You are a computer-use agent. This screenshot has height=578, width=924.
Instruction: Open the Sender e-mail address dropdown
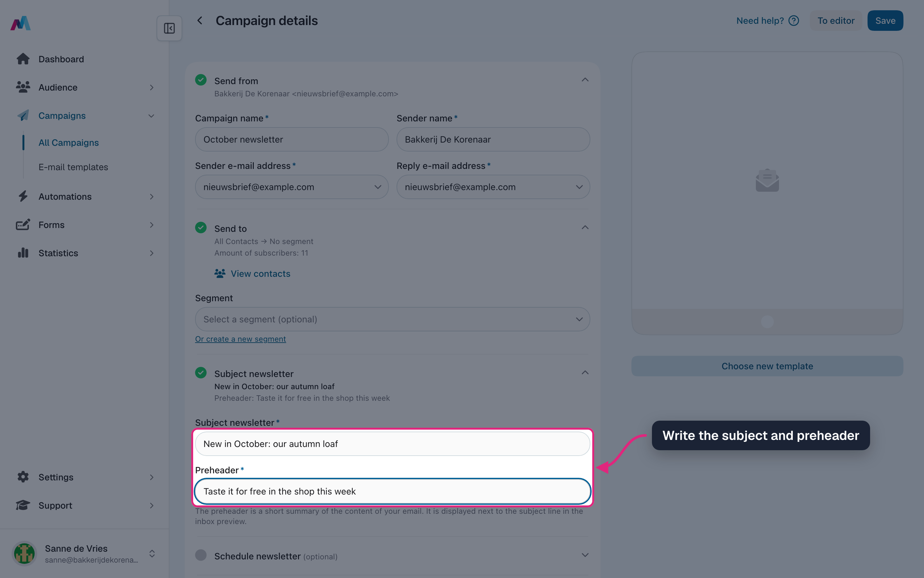pos(292,187)
